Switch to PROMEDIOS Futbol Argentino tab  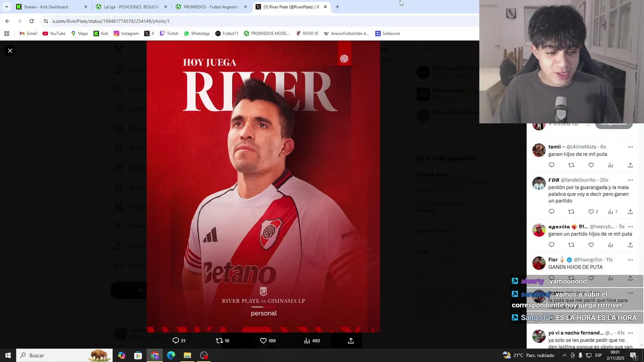[211, 7]
